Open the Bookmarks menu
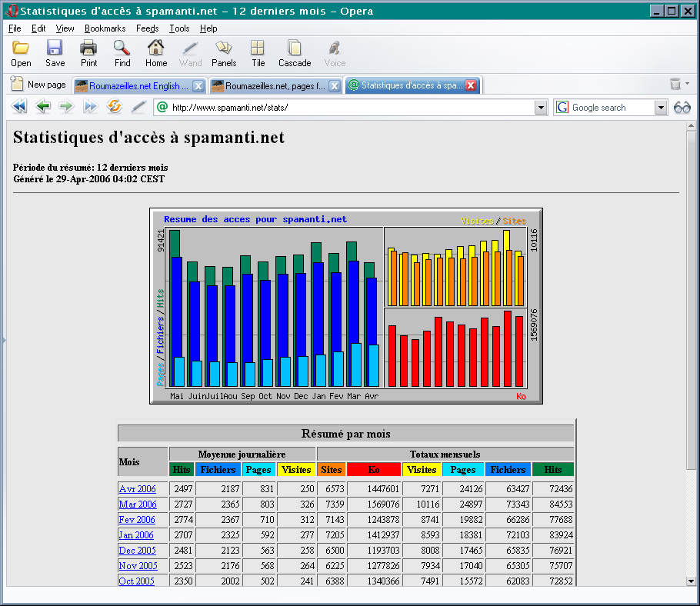 click(105, 28)
